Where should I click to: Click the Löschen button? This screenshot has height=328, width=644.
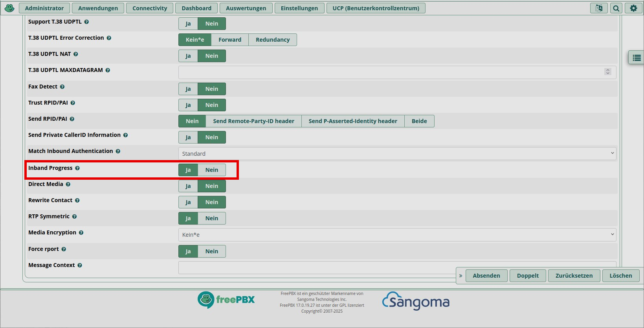click(x=620, y=276)
